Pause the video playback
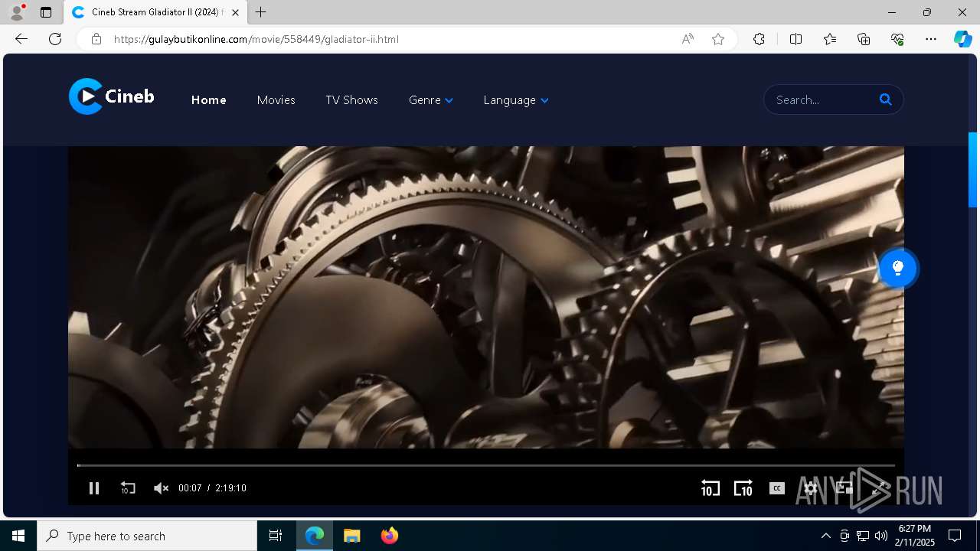Viewport: 980px width, 551px height. pyautogui.click(x=94, y=488)
